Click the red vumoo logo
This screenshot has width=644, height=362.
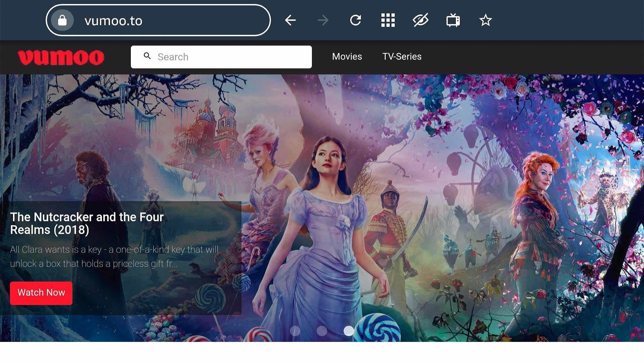click(x=61, y=57)
